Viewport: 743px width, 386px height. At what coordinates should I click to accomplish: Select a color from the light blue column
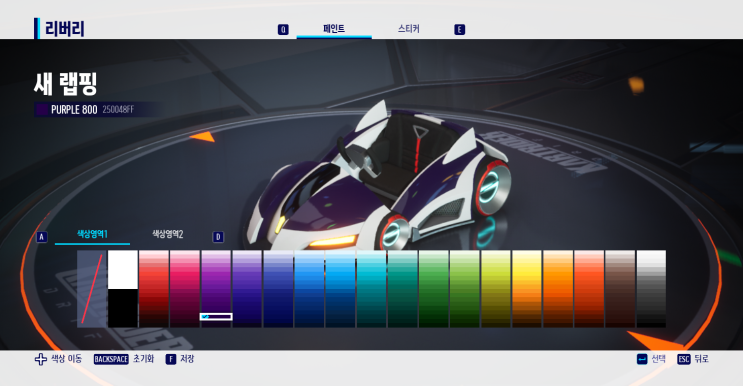(340, 289)
